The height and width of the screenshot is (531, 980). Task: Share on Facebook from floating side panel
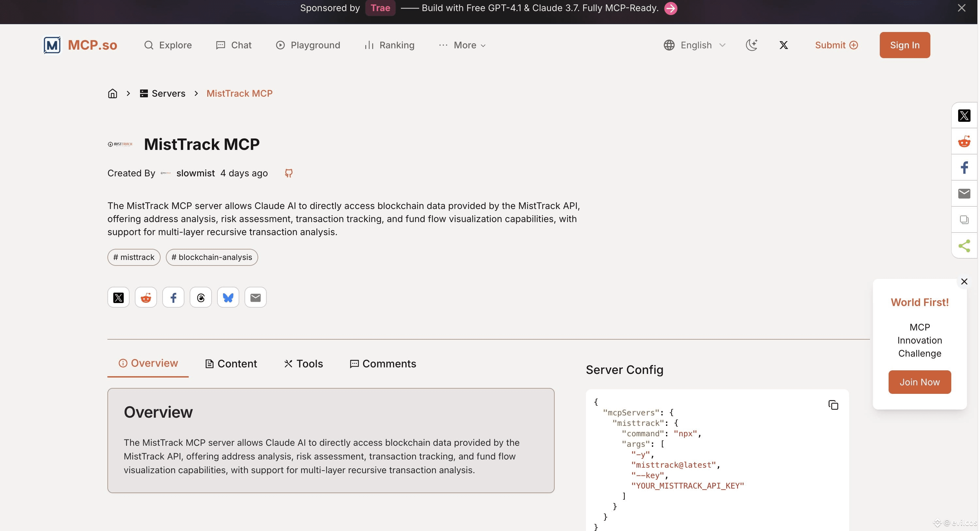coord(964,168)
